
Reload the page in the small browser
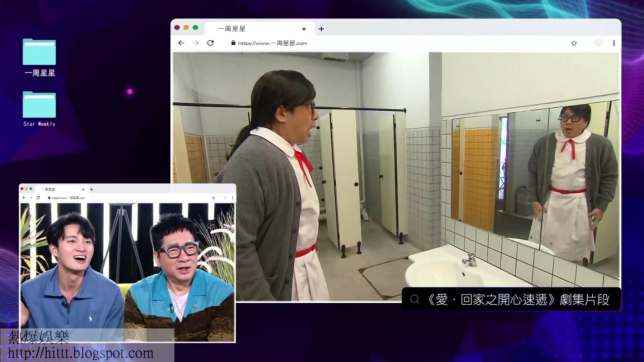tap(38, 198)
